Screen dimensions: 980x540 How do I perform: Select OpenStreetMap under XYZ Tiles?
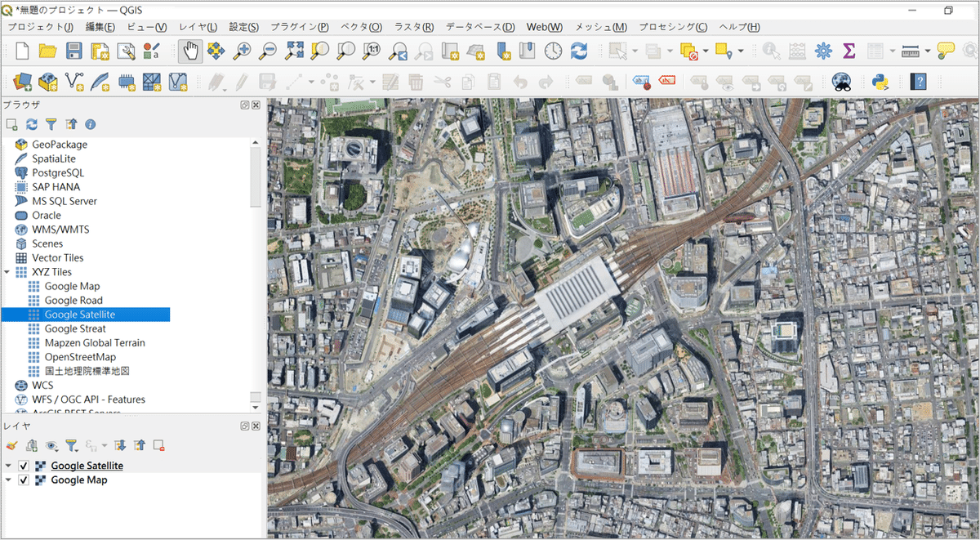click(x=80, y=357)
